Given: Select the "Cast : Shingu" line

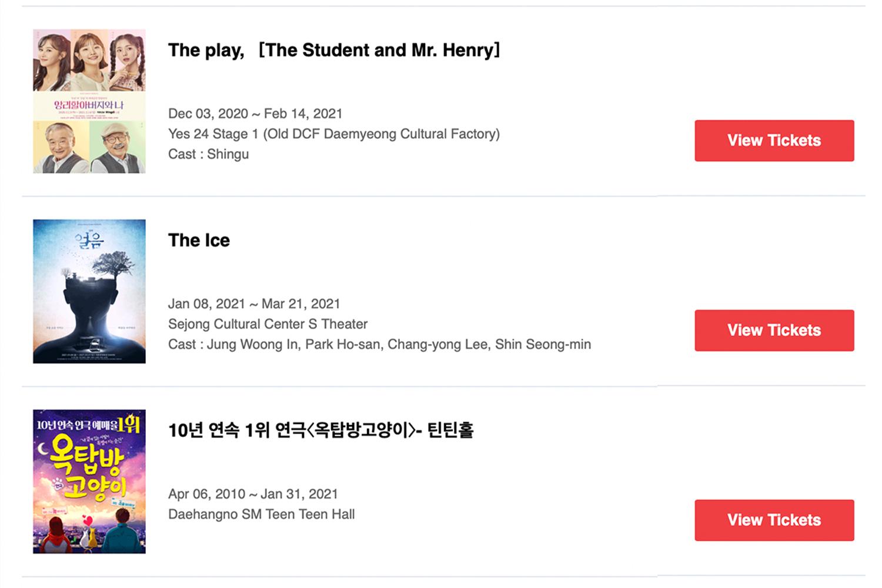Looking at the screenshot, I should (208, 154).
